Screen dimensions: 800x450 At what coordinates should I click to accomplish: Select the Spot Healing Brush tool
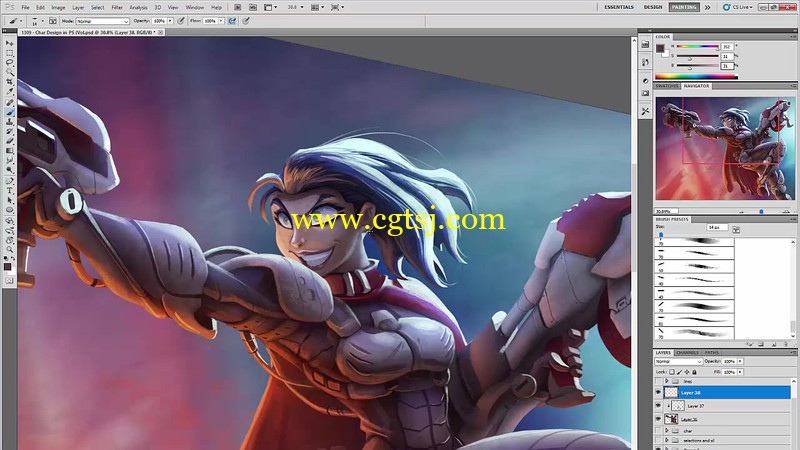pyautogui.click(x=9, y=103)
